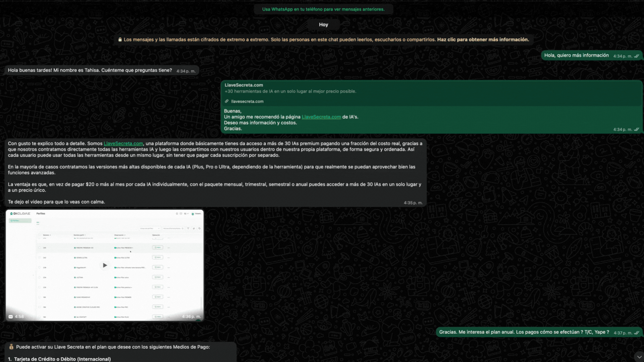Click the 'Hoy' date chip

click(x=323, y=24)
